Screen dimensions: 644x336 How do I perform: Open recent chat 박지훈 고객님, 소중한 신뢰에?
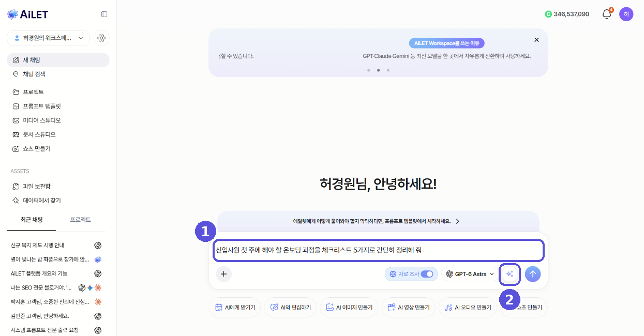point(56,301)
